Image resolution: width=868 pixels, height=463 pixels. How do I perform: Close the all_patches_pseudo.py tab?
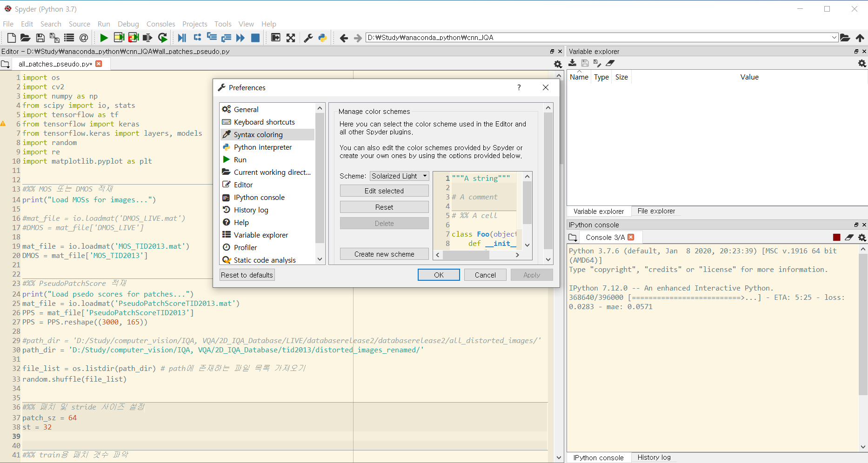[x=99, y=64]
